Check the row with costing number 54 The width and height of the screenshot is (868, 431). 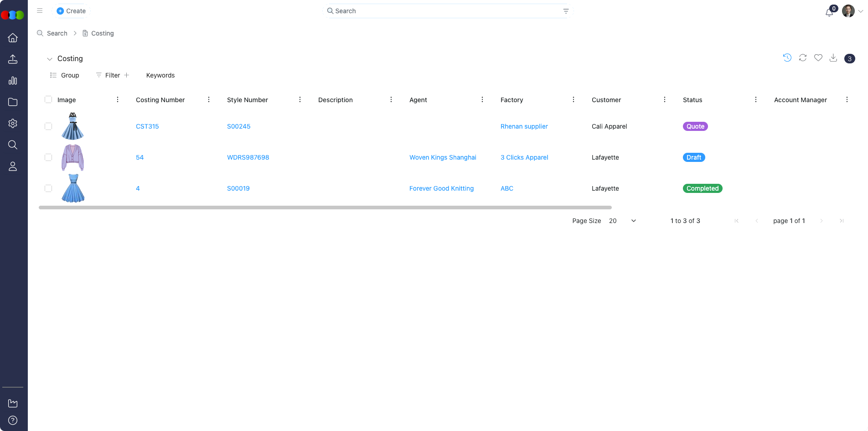point(48,157)
